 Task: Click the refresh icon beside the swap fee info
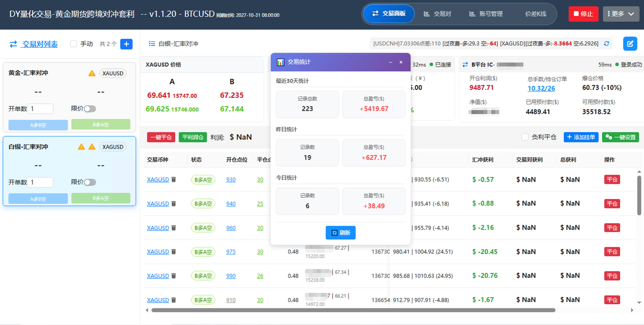tap(607, 44)
